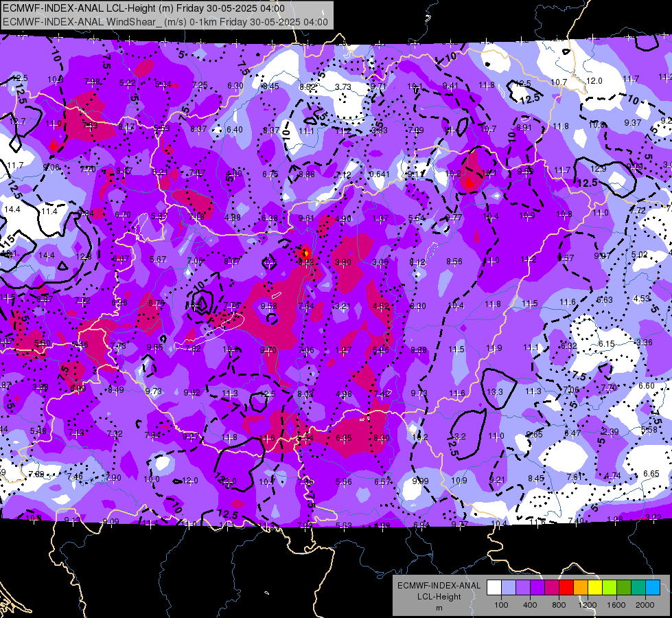Click the '3.73' value on the map

coord(343,87)
